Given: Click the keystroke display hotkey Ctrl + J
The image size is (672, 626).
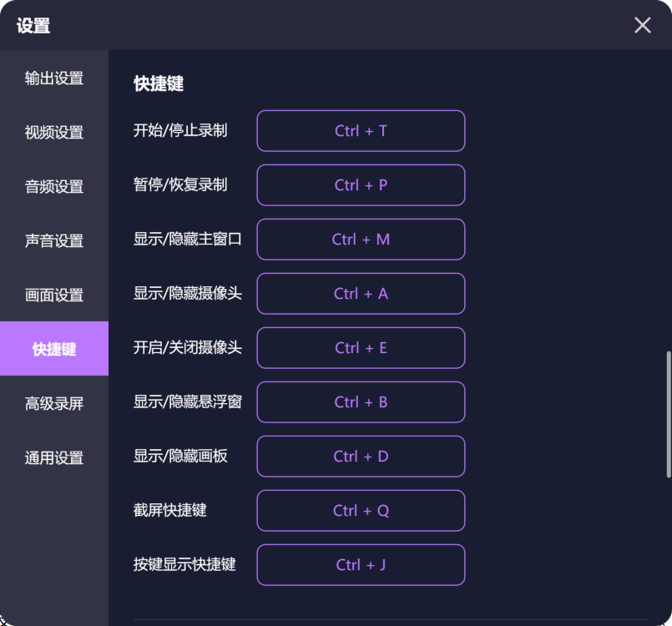Looking at the screenshot, I should tap(361, 565).
